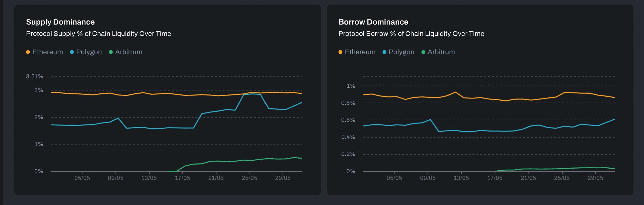This screenshot has width=644, height=205.
Task: Click the blue Polygon dot in Supply Dominance legend
Action: click(72, 52)
